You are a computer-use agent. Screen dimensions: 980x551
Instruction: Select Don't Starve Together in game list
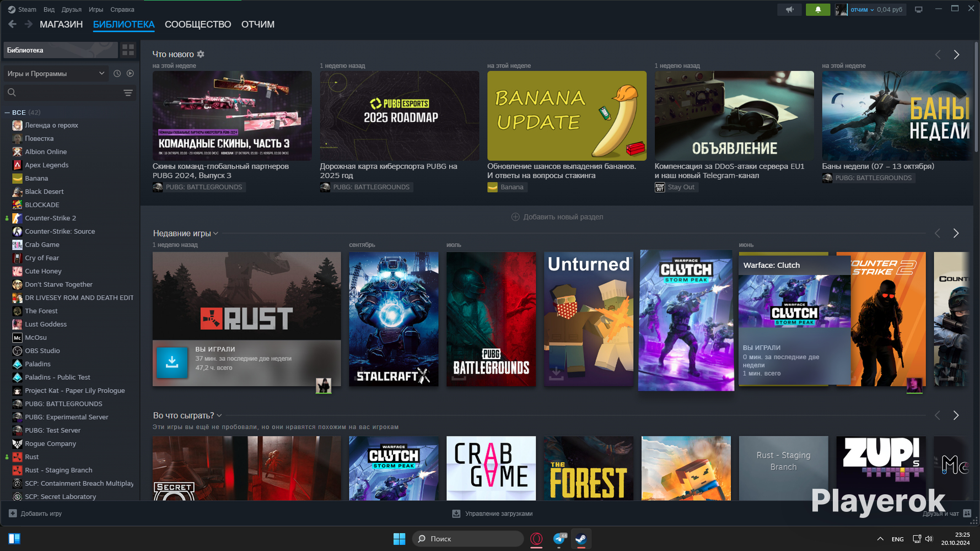58,284
